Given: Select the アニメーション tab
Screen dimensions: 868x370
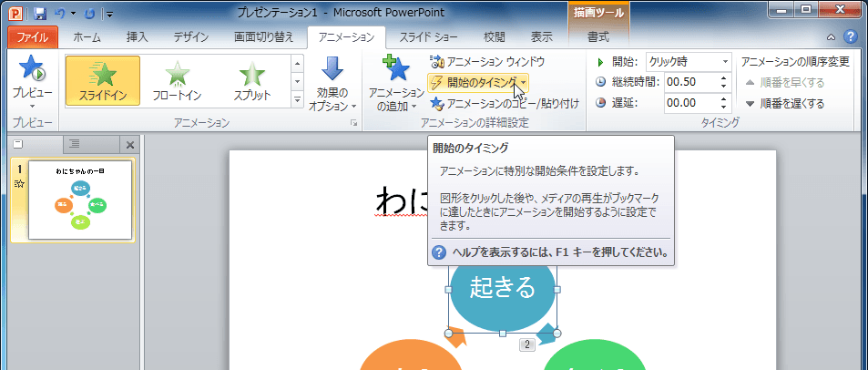Looking at the screenshot, I should [346, 37].
